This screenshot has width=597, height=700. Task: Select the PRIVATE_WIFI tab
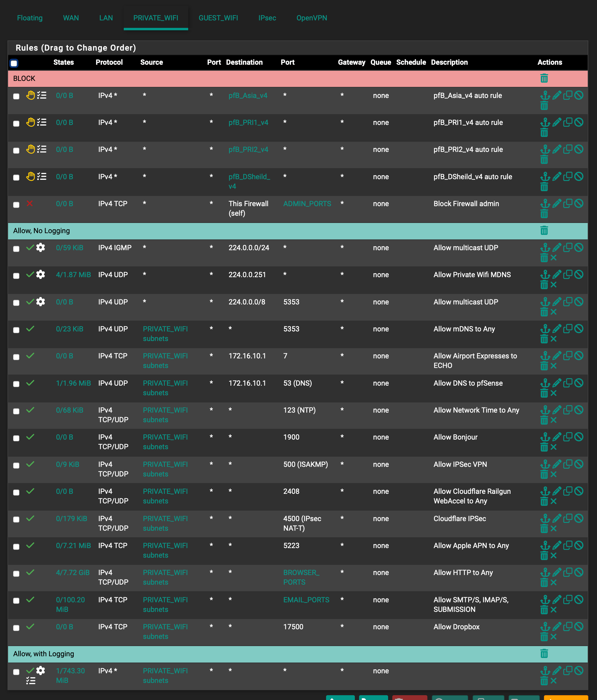click(156, 18)
